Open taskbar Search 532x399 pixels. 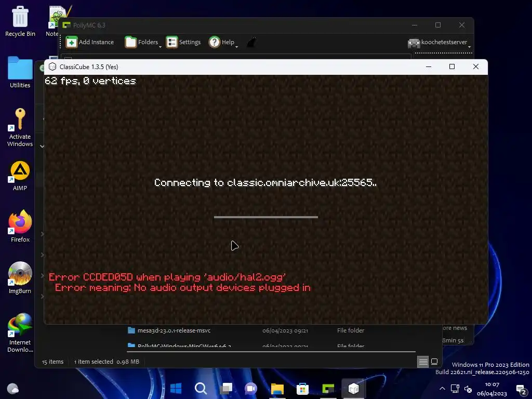click(x=201, y=389)
